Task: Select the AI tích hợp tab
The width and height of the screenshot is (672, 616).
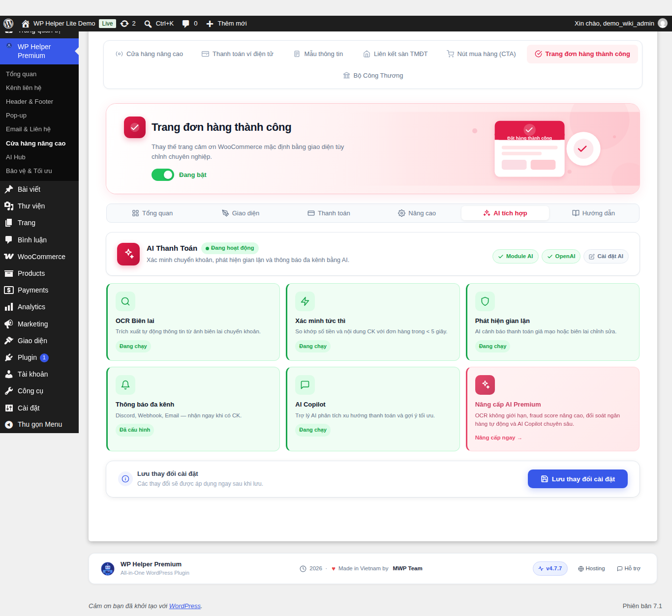Action: 505,213
